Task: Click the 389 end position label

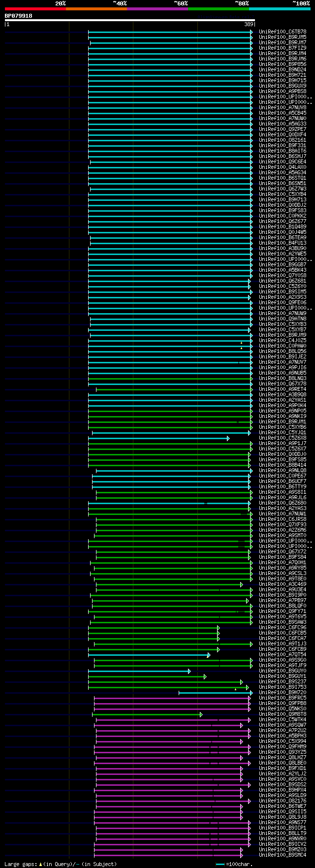Action: click(249, 24)
